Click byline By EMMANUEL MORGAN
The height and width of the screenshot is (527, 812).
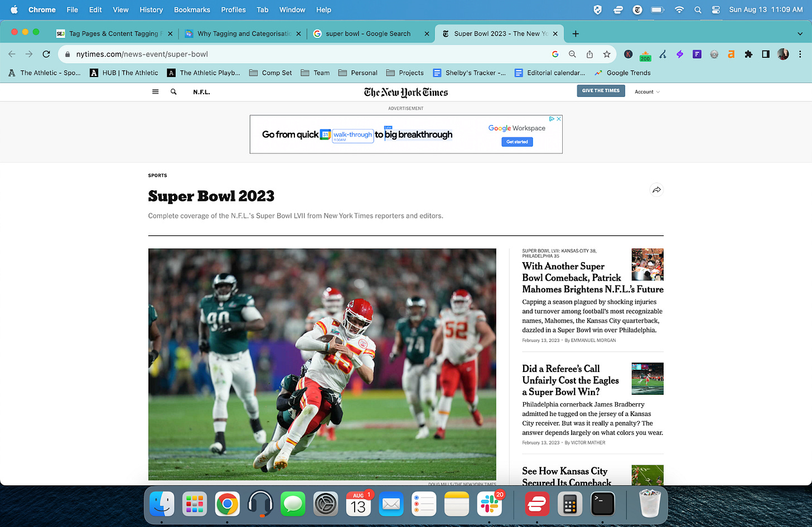(x=590, y=340)
